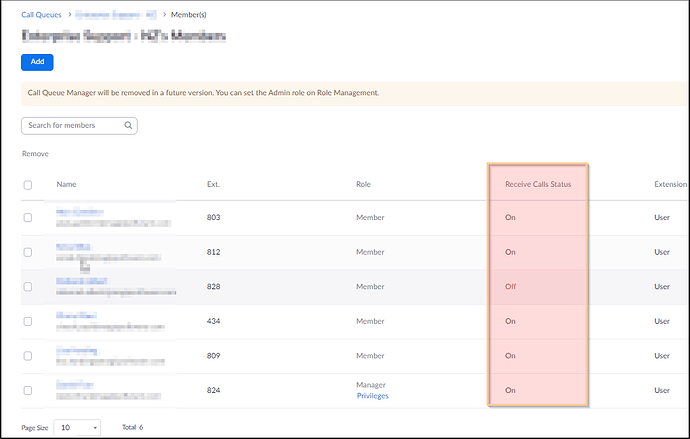Click the search magnifier icon
690x439 pixels.
pyautogui.click(x=128, y=125)
